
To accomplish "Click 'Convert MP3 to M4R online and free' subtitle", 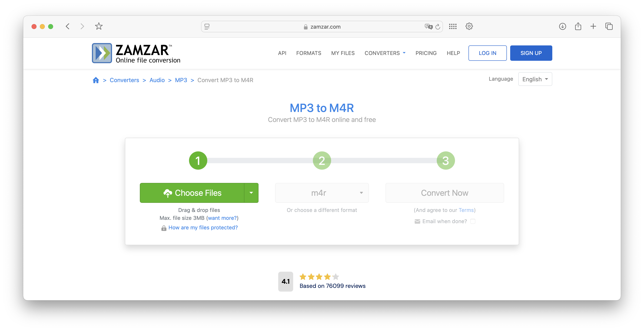I will 322,120.
